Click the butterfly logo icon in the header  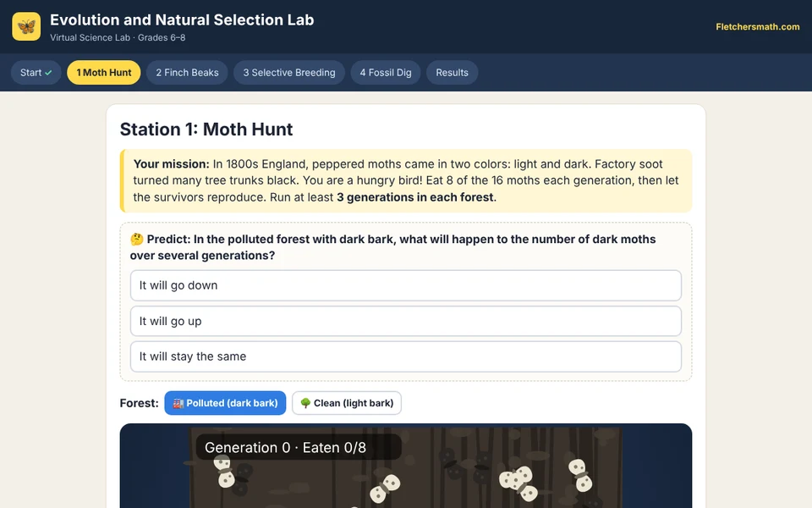pos(26,26)
